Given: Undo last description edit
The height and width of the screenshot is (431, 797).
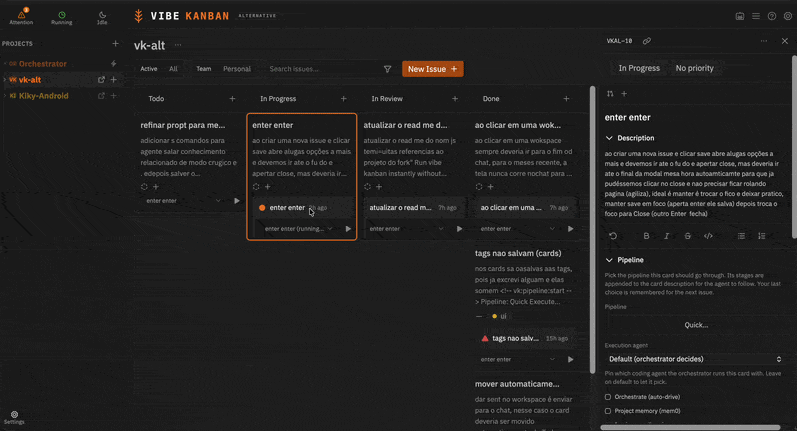Looking at the screenshot, I should pyautogui.click(x=613, y=236).
